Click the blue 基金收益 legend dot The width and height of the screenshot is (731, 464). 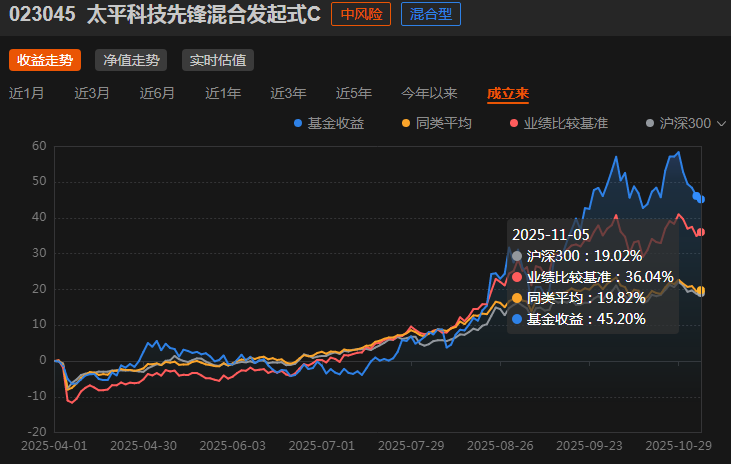298,124
